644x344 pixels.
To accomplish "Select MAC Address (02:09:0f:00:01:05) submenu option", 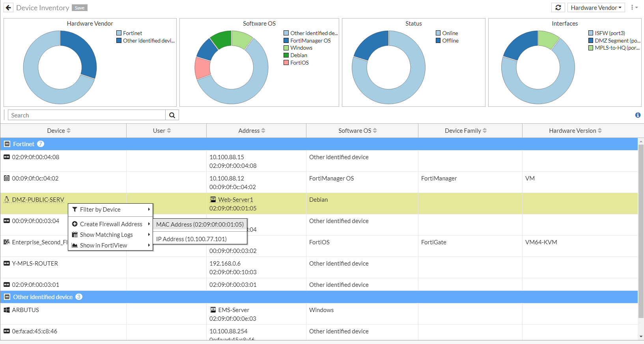I will click(x=200, y=224).
